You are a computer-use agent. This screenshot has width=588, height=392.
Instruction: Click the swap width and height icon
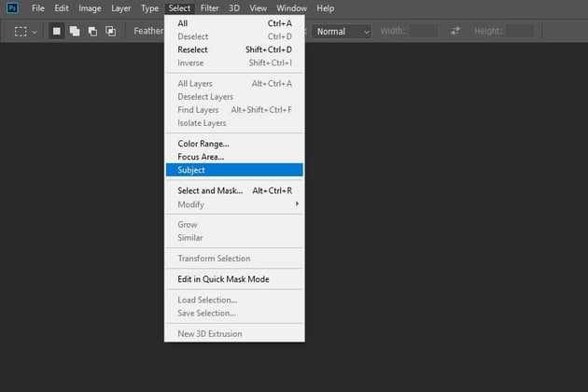coord(455,31)
